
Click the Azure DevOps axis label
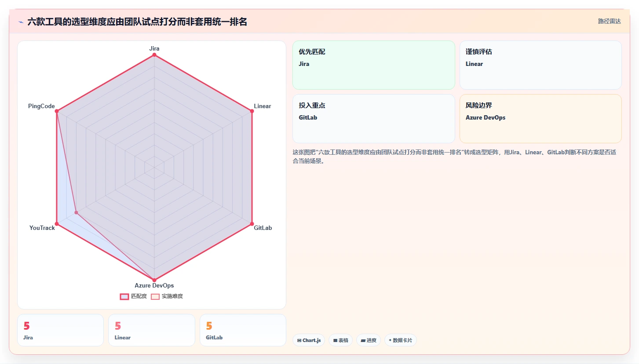(x=154, y=286)
